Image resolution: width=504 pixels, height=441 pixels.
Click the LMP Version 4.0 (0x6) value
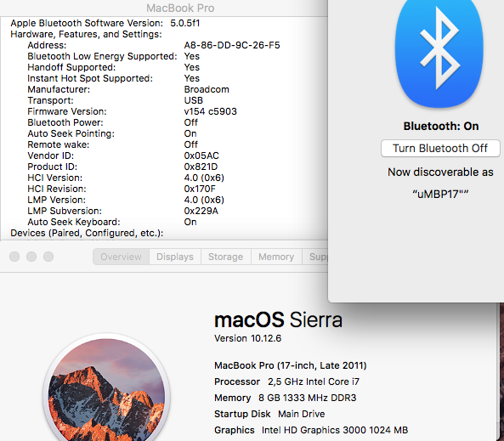tap(204, 200)
